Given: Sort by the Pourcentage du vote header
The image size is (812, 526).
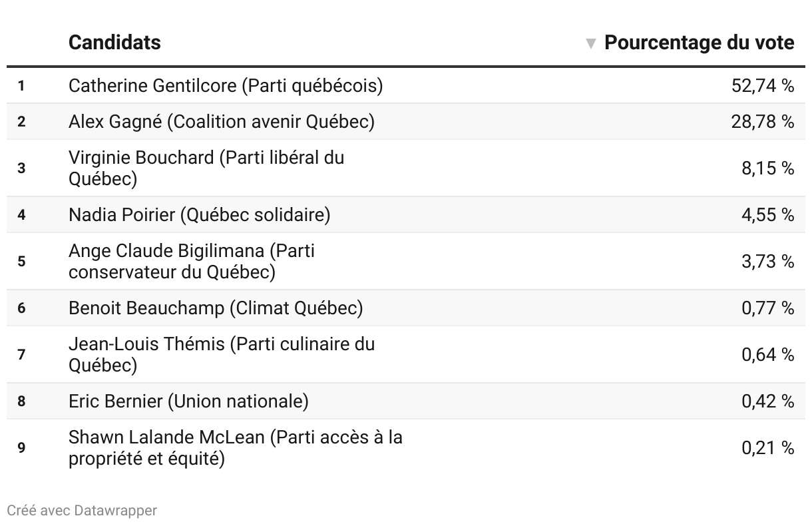Looking at the screenshot, I should (699, 43).
